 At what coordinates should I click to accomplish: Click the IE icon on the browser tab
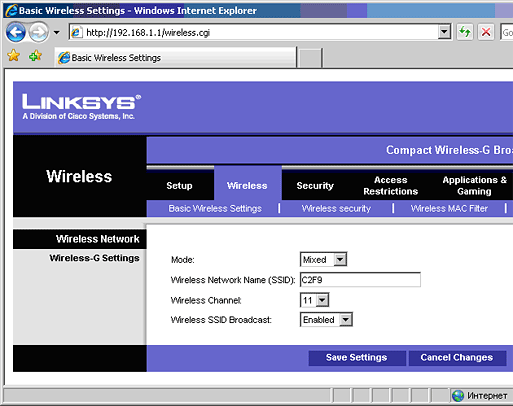pos(64,58)
